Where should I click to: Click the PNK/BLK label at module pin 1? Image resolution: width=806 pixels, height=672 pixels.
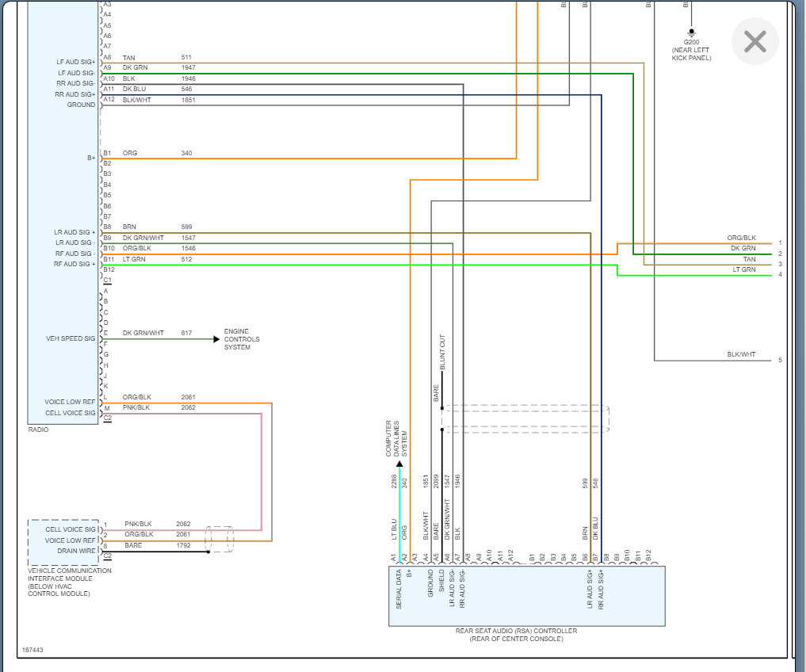(138, 525)
